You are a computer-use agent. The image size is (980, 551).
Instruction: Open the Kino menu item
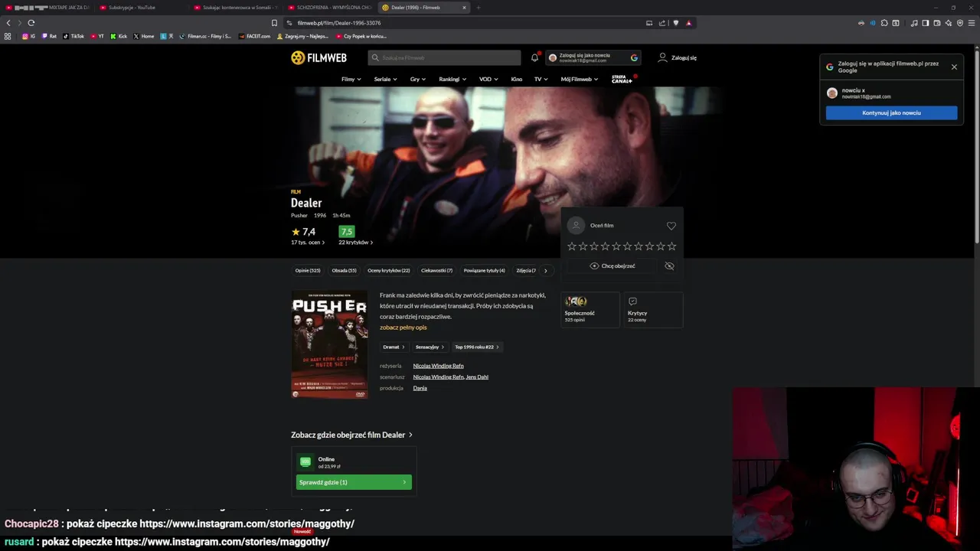pyautogui.click(x=517, y=79)
